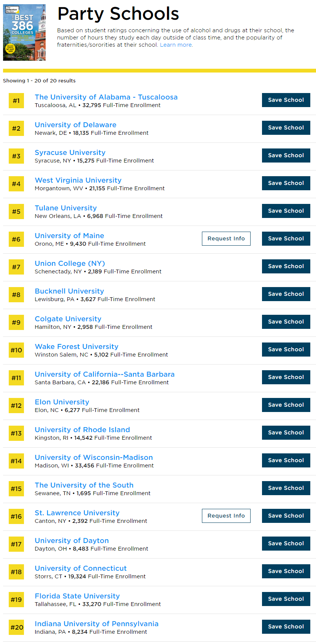The height and width of the screenshot is (644, 316).
Task: Follow the Learn more link
Action: (x=176, y=45)
